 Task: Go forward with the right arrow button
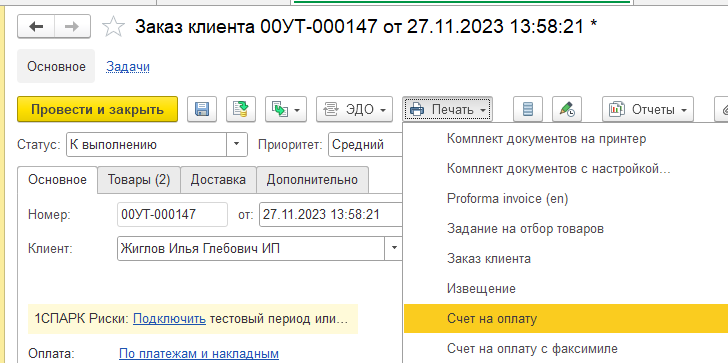pyautogui.click(x=72, y=27)
